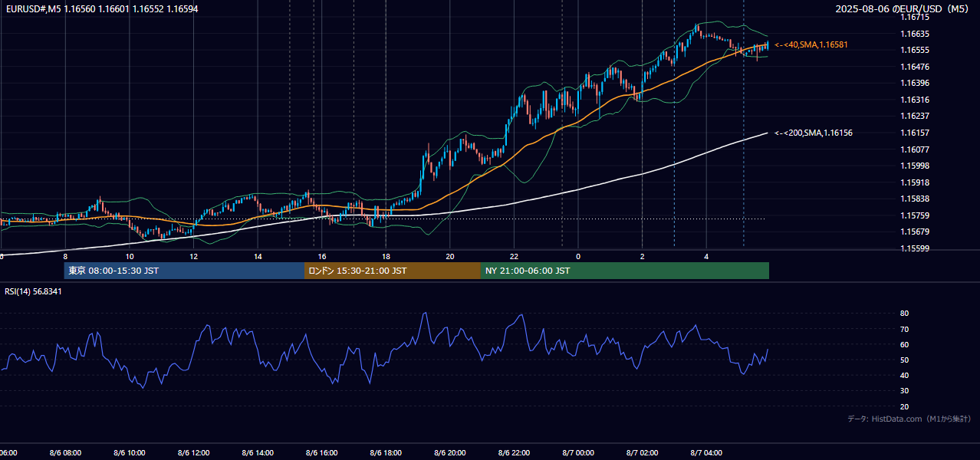Click the 8/6 18:00 date label
Viewport: 980px width, 460px height.
pyautogui.click(x=386, y=453)
